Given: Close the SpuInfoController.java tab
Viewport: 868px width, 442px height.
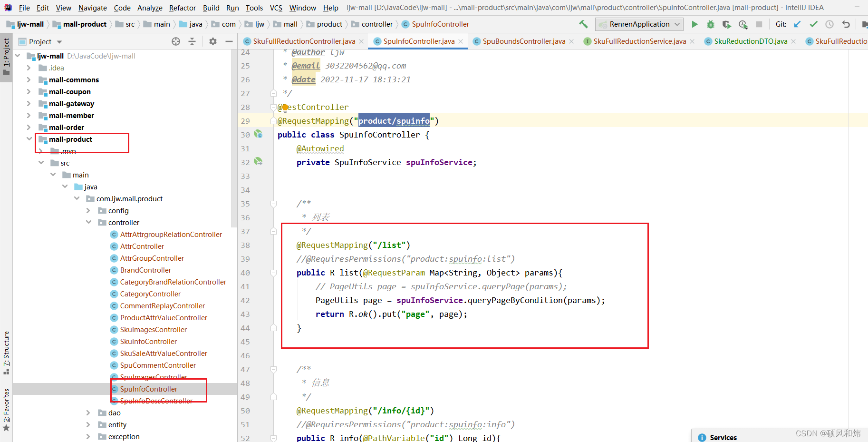Looking at the screenshot, I should tap(461, 41).
